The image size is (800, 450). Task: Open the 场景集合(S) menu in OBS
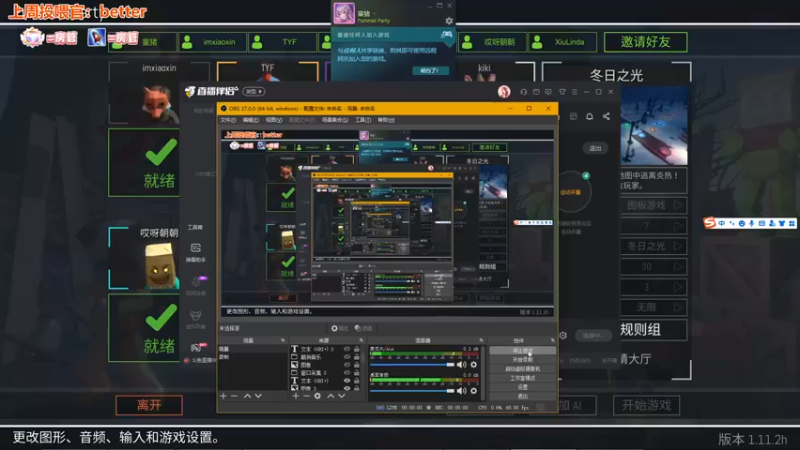tap(335, 120)
